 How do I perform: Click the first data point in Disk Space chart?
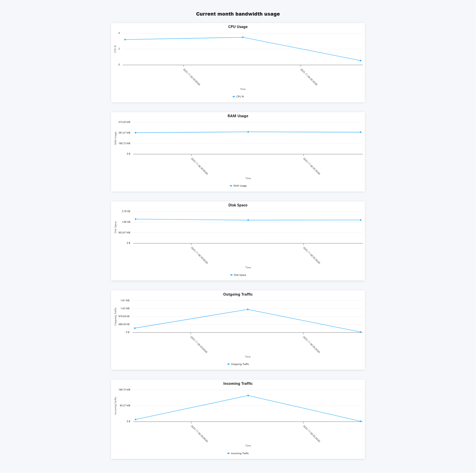[136, 219]
